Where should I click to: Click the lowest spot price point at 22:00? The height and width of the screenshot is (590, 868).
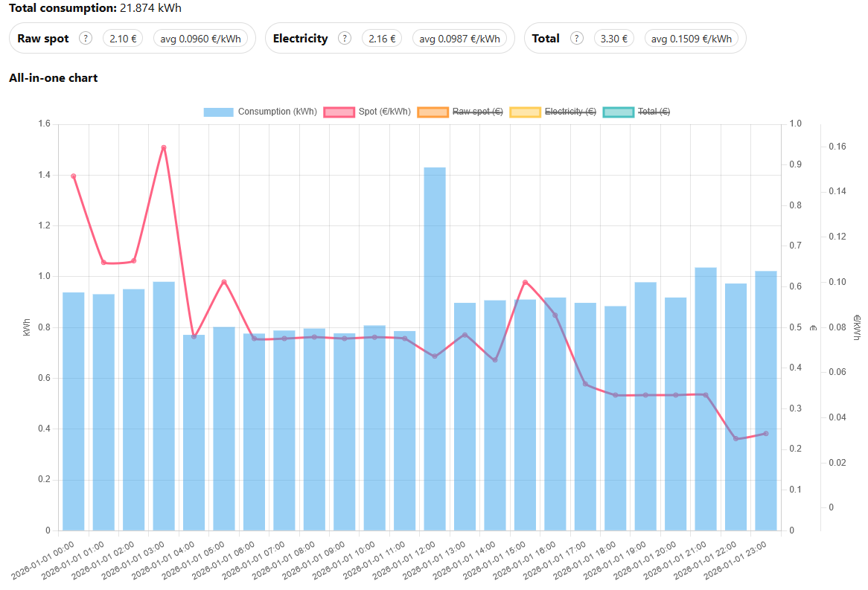[735, 438]
